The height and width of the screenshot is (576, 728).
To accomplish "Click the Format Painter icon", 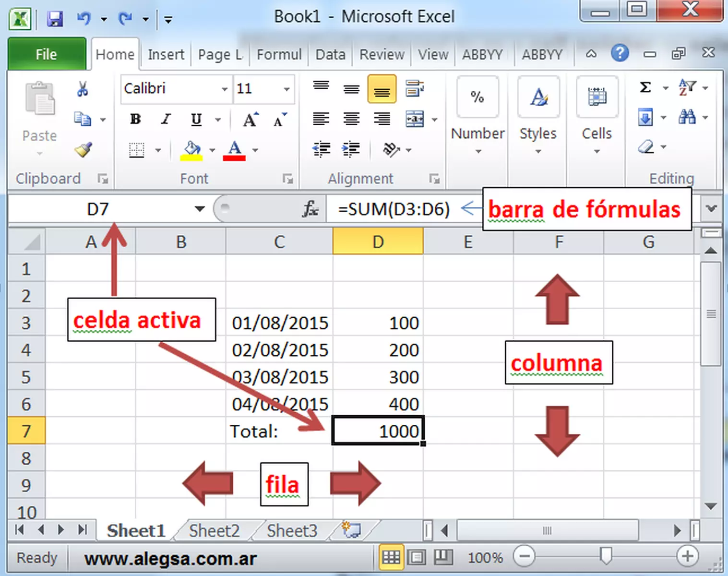I will tap(83, 150).
